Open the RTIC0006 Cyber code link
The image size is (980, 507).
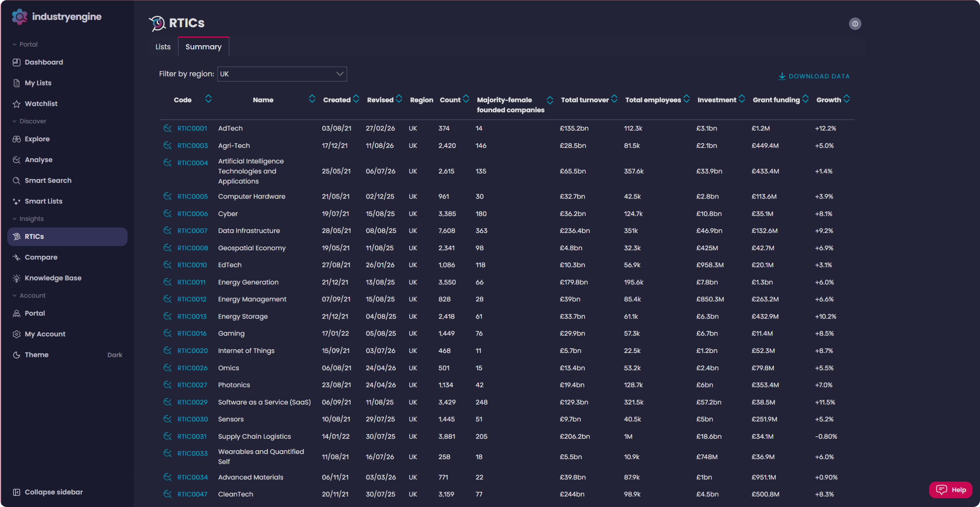coord(193,214)
